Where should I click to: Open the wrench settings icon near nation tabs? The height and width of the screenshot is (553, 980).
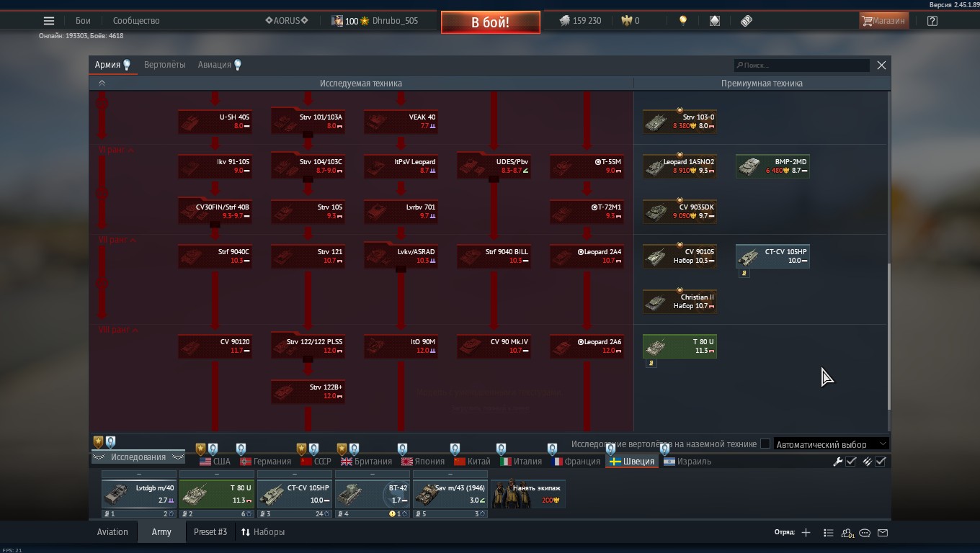pos(837,462)
